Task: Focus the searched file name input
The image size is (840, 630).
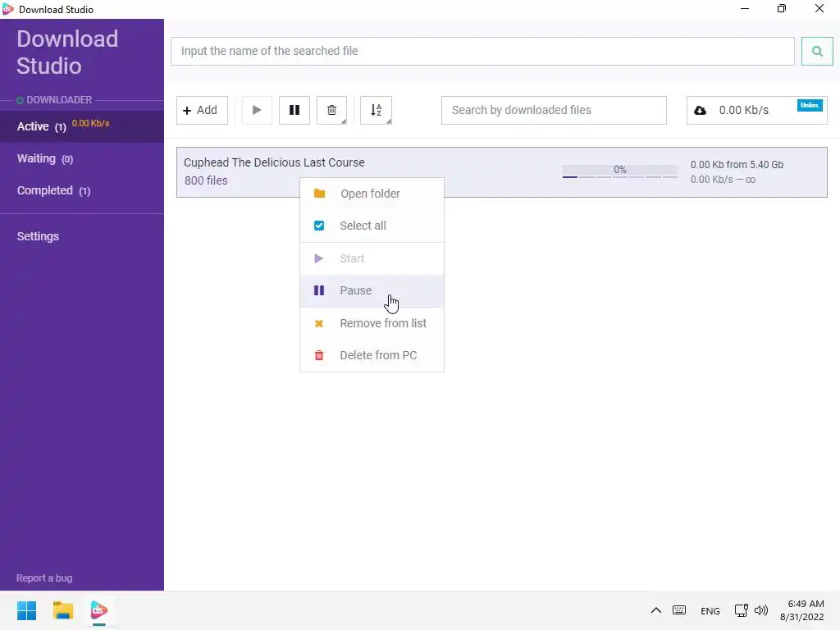Action: click(482, 51)
